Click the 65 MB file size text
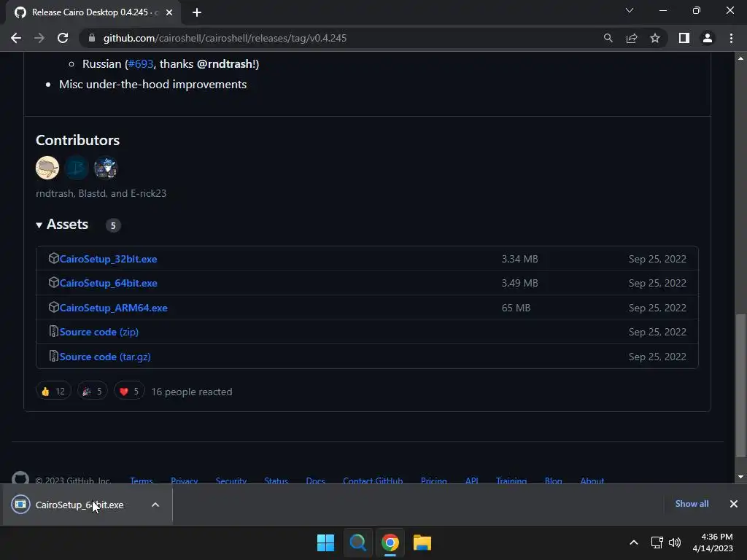The width and height of the screenshot is (747, 560). tap(516, 308)
